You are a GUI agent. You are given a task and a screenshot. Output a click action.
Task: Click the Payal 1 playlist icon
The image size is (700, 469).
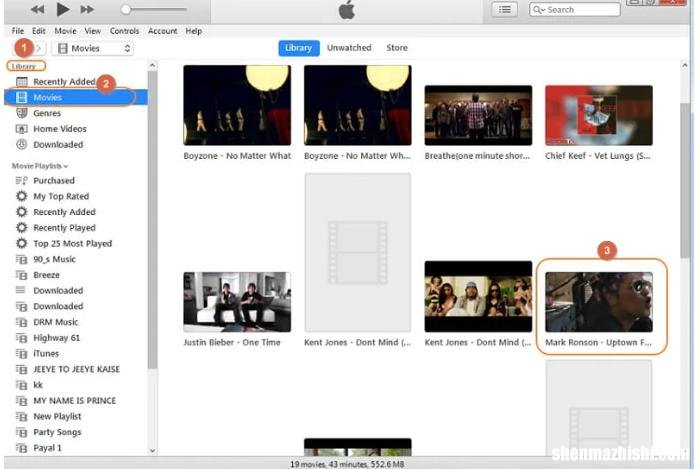pos(21,448)
